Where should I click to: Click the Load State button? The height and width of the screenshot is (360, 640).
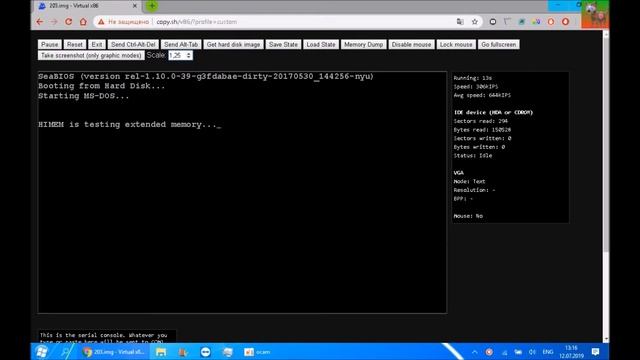(x=321, y=44)
